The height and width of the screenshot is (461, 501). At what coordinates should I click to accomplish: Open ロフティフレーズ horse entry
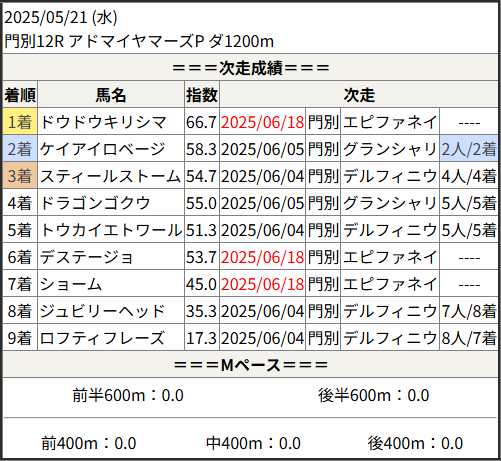click(102, 338)
